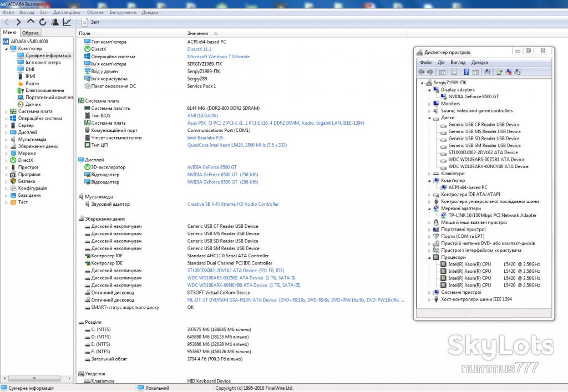The height and width of the screenshot is (392, 568).
Task: Switch to the Обране tab
Action: coord(31,33)
